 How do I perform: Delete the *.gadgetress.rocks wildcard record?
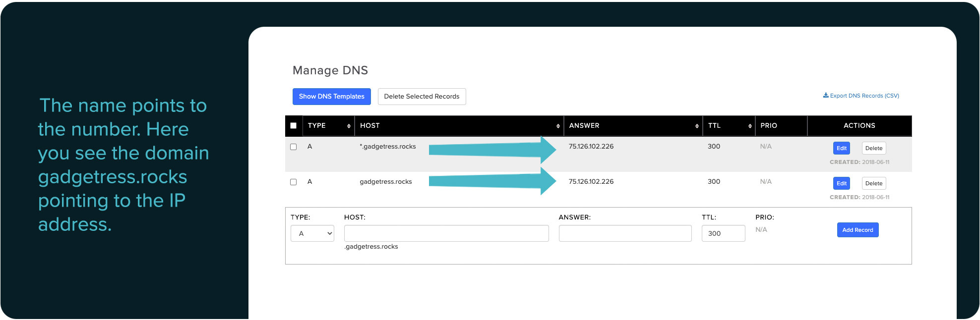[873, 148]
